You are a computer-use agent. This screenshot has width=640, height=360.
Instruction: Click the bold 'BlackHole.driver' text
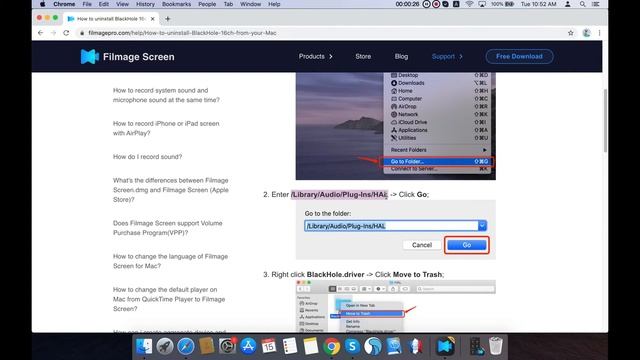point(335,275)
